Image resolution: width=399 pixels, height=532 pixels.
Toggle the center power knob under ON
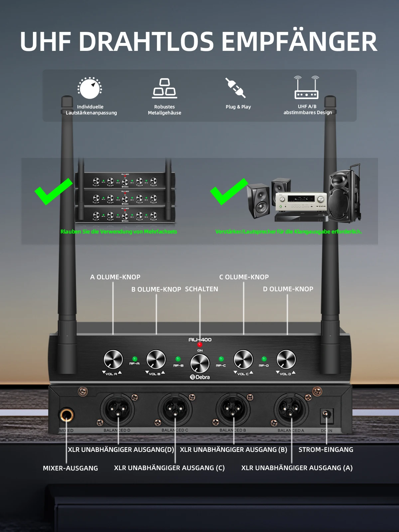(x=200, y=363)
